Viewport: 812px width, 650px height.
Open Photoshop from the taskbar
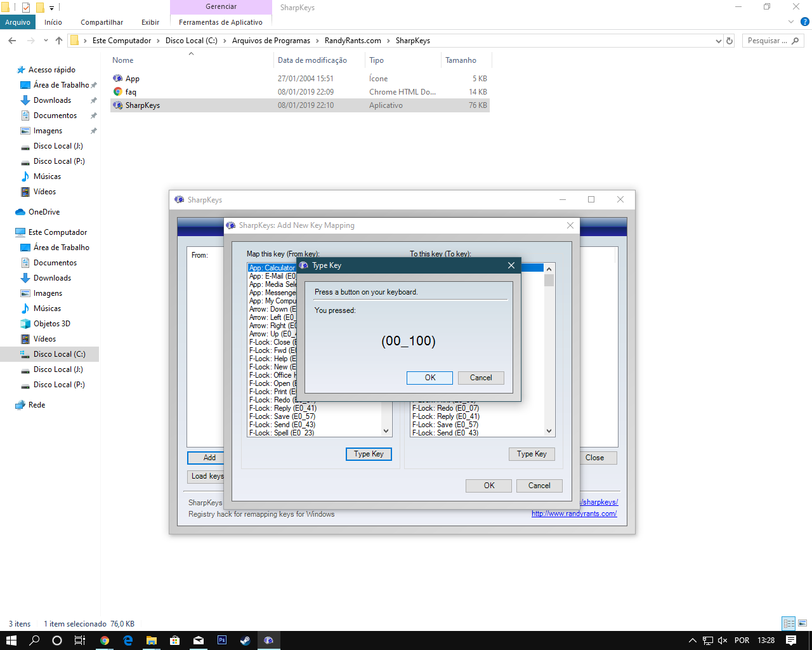point(222,640)
